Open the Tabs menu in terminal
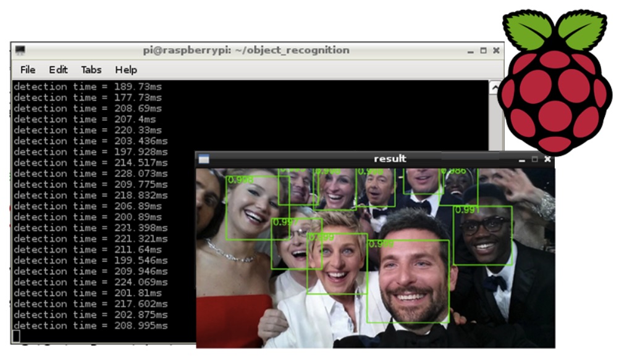The height and width of the screenshot is (364, 619). [91, 70]
